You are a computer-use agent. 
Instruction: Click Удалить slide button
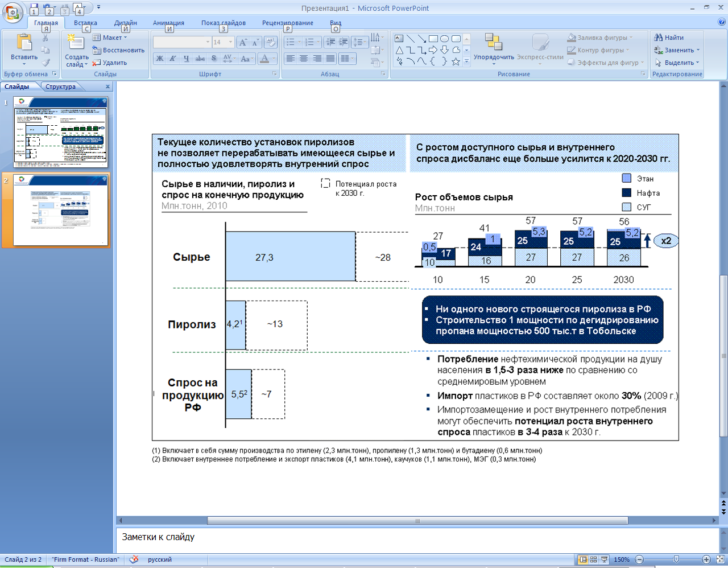point(110,63)
